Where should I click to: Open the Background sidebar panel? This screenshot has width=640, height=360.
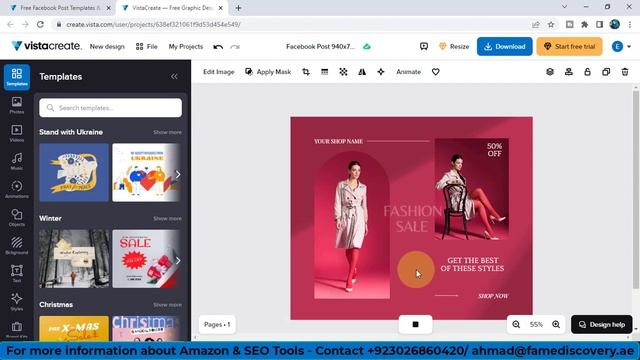pos(17,246)
